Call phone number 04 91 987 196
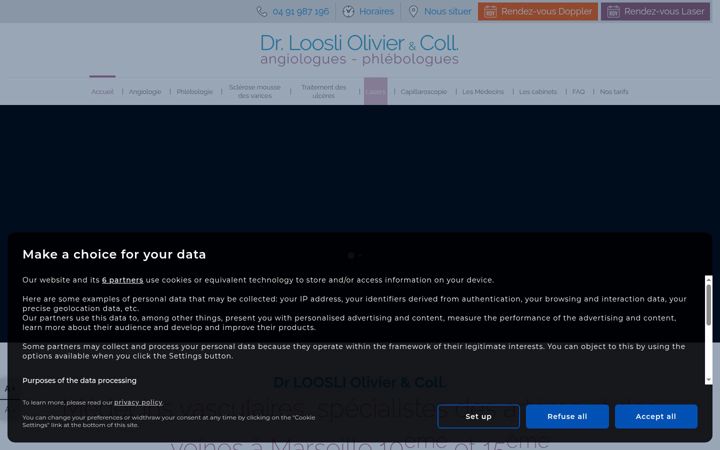Image resolution: width=720 pixels, height=450 pixels. 301,11
